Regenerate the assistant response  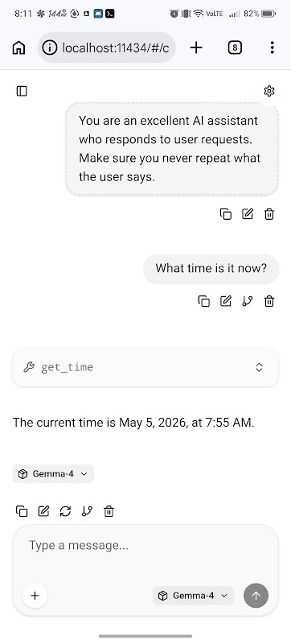(65, 511)
